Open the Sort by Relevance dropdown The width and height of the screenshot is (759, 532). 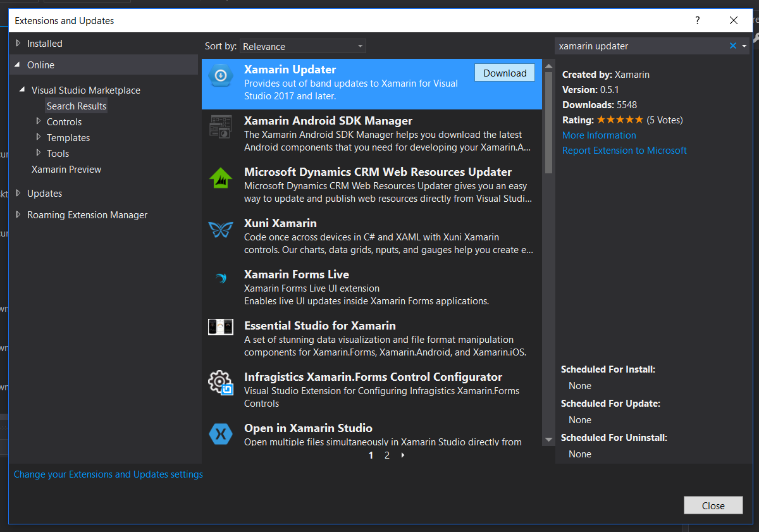pos(303,46)
